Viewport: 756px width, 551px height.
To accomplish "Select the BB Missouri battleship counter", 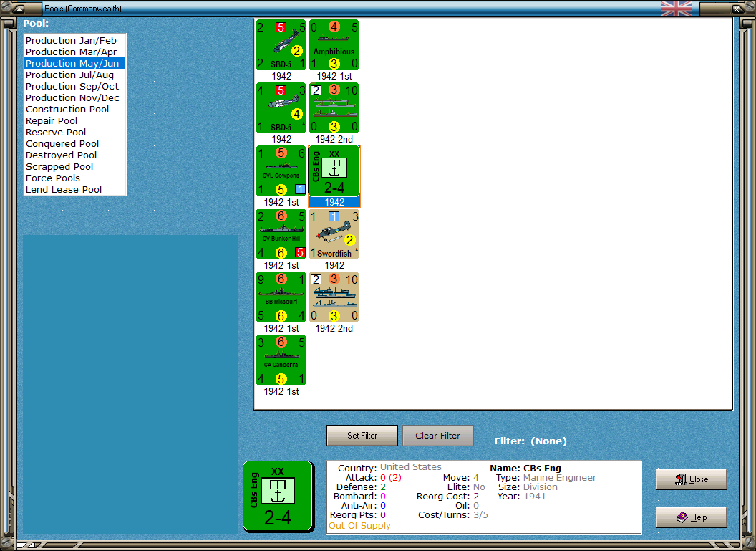I will [281, 297].
